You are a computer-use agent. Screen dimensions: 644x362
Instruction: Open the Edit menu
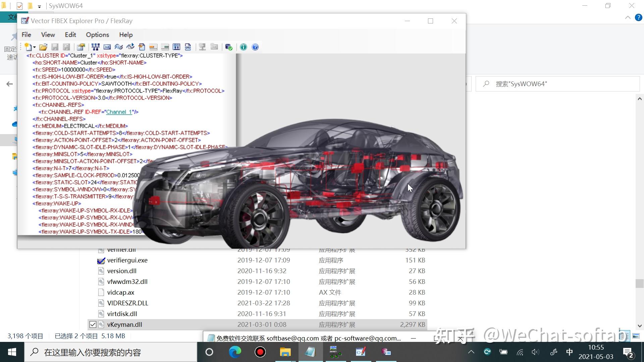pos(70,35)
